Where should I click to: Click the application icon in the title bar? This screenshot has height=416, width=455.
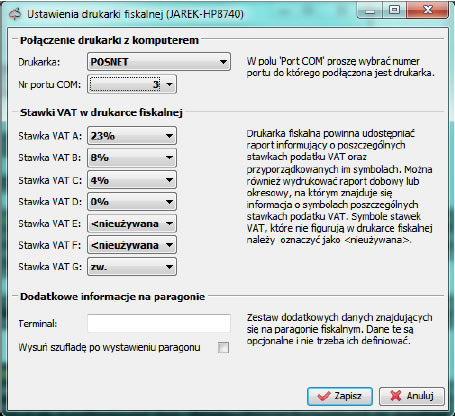[x=15, y=14]
